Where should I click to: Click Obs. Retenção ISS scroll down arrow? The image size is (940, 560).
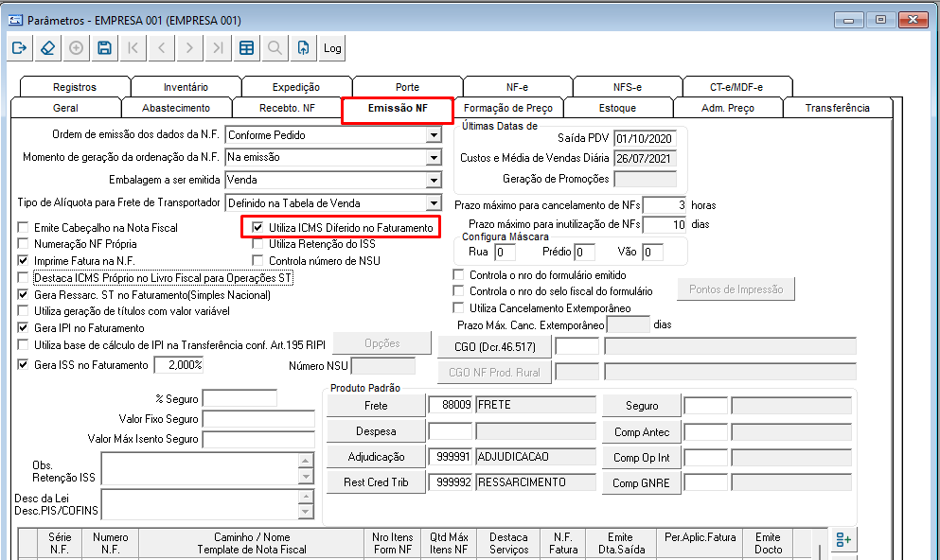tap(306, 477)
